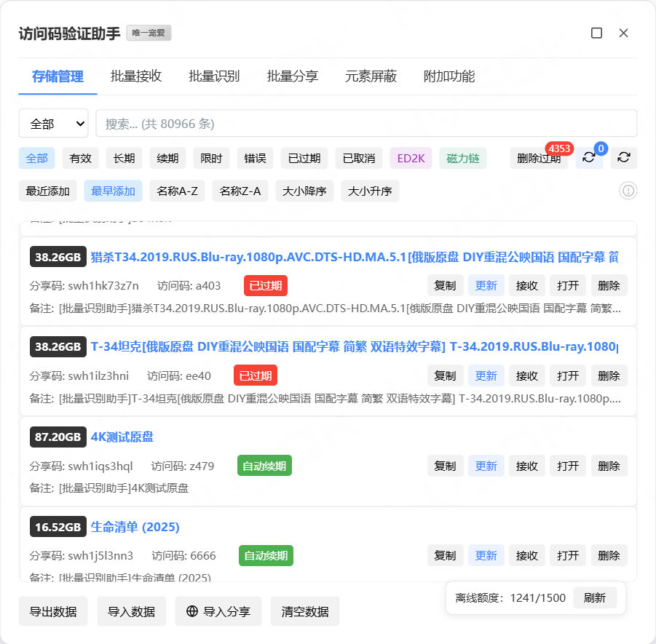Click the globe 导入分享 button

[218, 611]
